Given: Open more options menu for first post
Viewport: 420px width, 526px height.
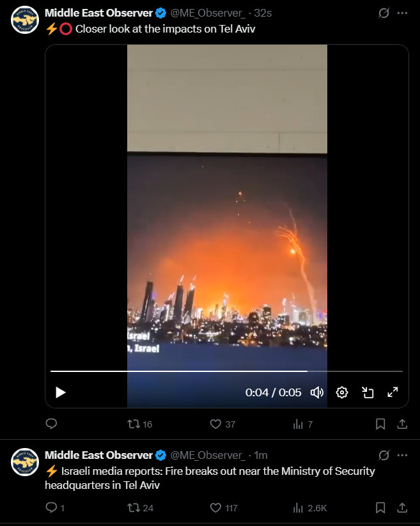Looking at the screenshot, I should click(x=402, y=13).
